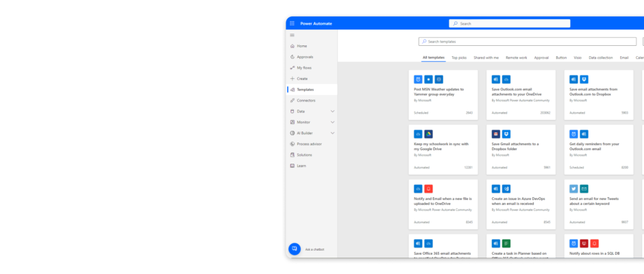This screenshot has width=644, height=274.
Task: Open the Ask a chatbot button
Action: click(x=295, y=249)
